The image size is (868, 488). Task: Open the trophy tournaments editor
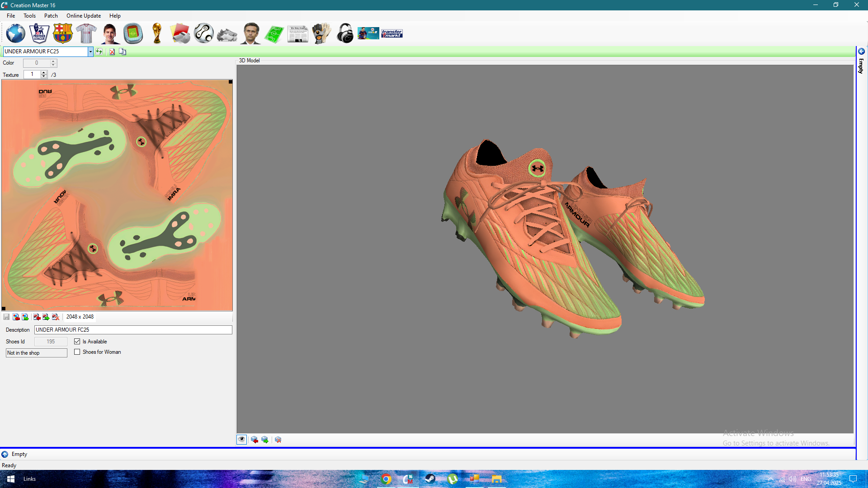tap(157, 33)
